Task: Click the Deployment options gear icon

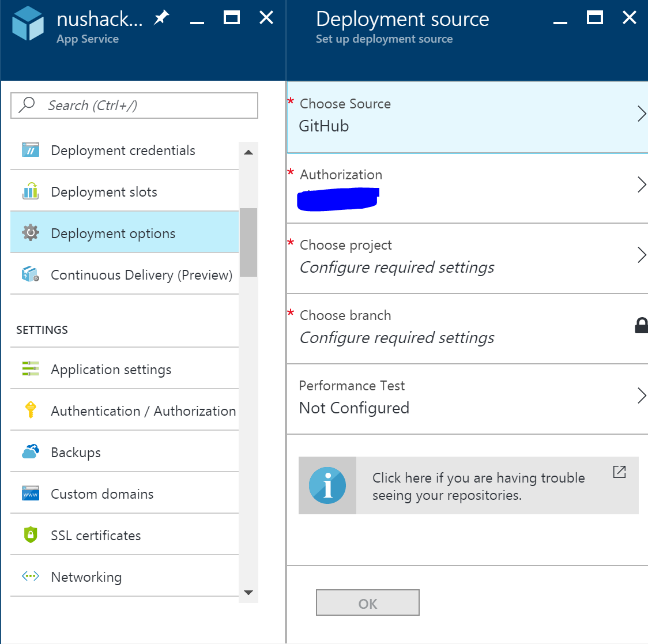Action: click(x=31, y=232)
